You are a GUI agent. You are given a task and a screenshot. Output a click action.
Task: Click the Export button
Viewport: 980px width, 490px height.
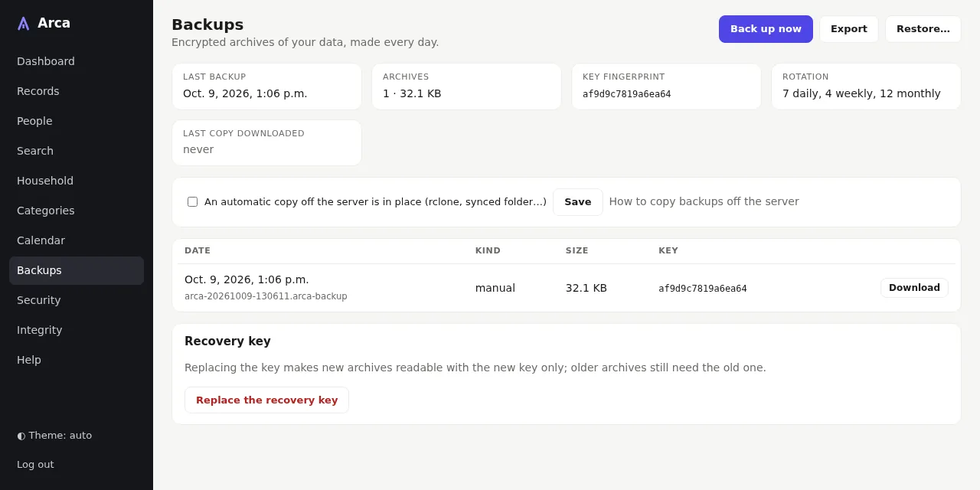[x=849, y=29]
